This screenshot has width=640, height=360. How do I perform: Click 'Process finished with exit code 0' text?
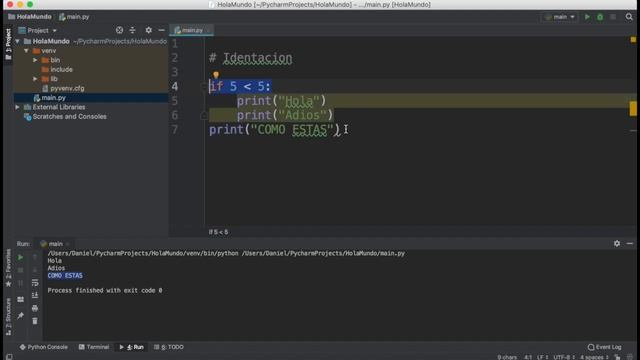point(104,290)
